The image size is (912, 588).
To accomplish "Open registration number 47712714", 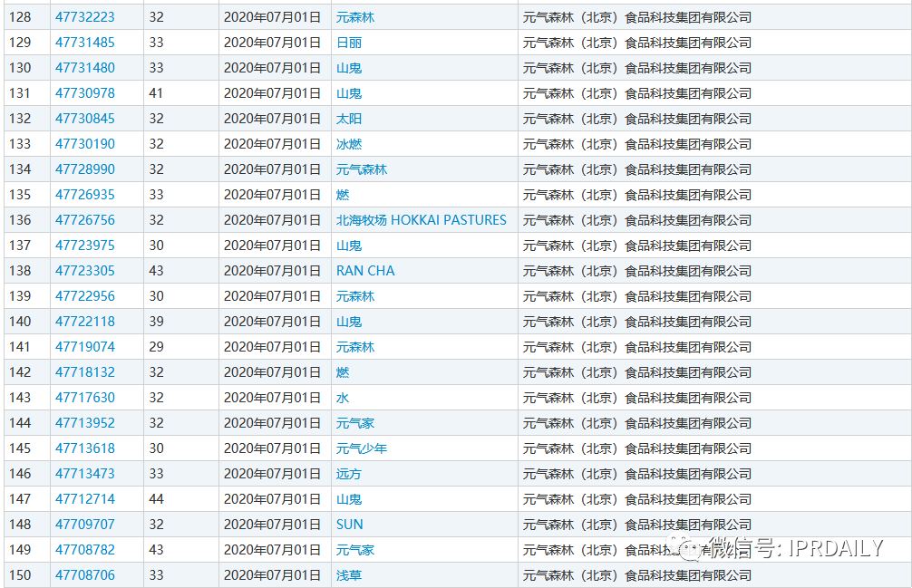I will click(x=85, y=499).
